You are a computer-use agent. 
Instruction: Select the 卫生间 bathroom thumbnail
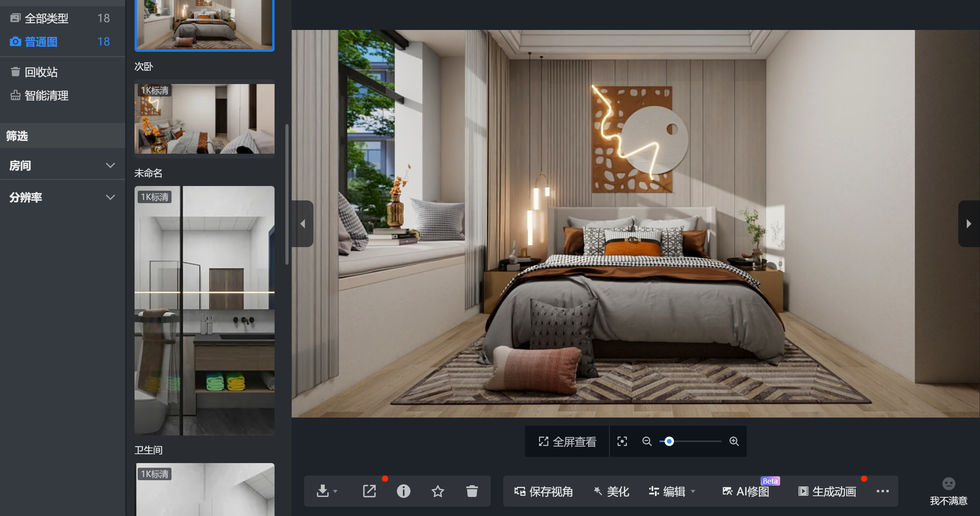tap(205, 310)
